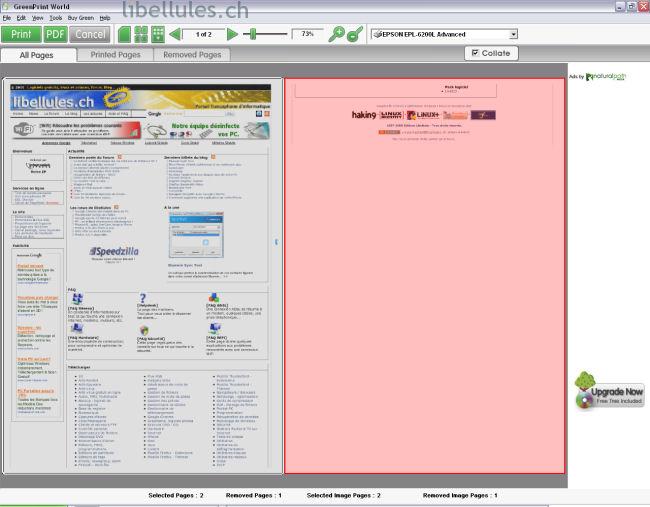This screenshot has height=507, width=650.
Task: Toggle the Collate checkbox
Action: [x=476, y=53]
